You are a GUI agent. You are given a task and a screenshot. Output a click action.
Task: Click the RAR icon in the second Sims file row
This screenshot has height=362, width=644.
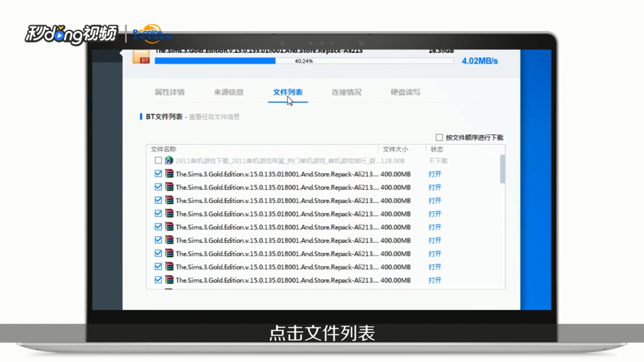pyautogui.click(x=168, y=187)
